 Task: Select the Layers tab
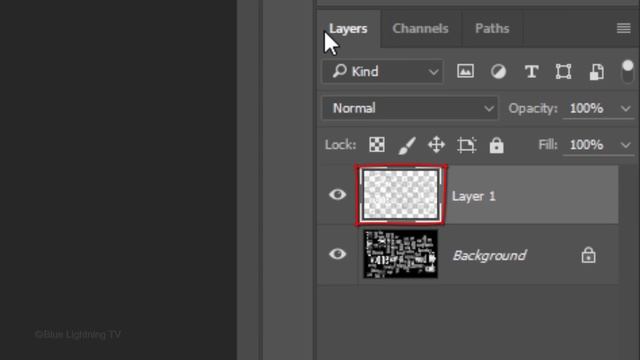tap(348, 29)
